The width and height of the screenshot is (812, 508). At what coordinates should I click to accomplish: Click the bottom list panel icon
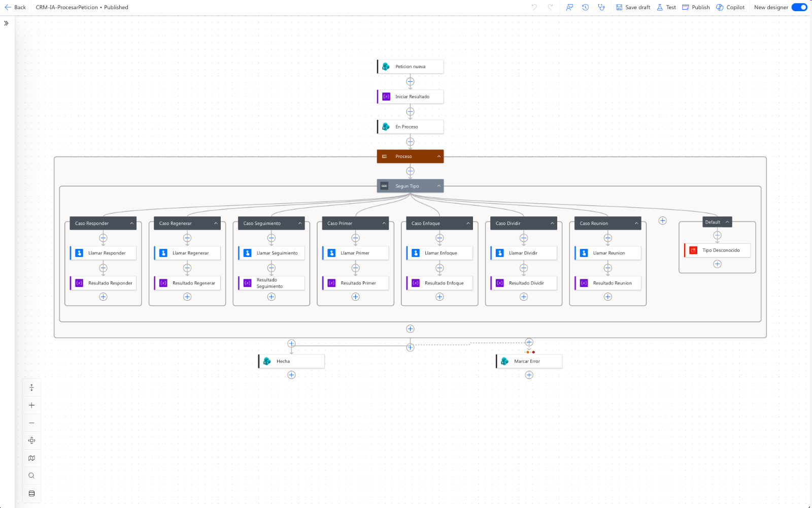pyautogui.click(x=31, y=494)
